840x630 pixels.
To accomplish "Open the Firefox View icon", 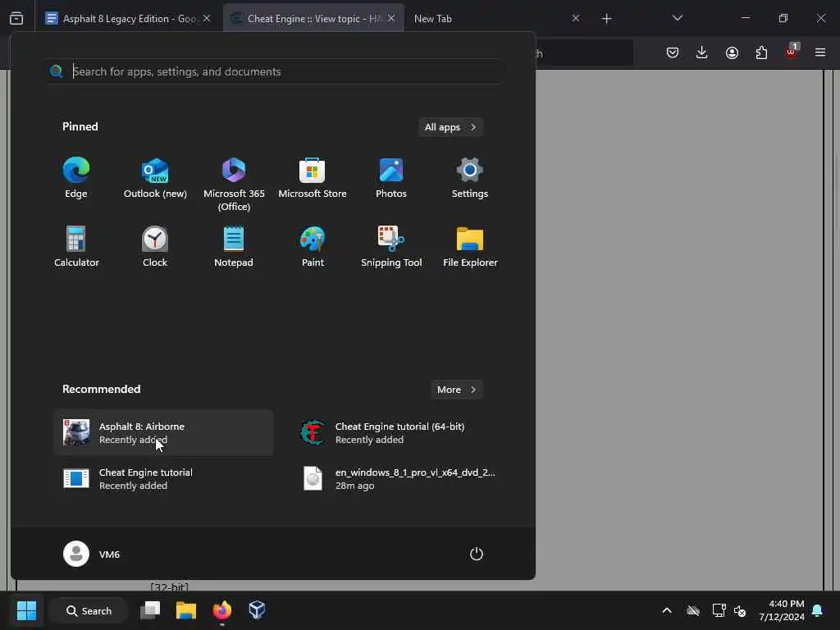I will point(16,18).
